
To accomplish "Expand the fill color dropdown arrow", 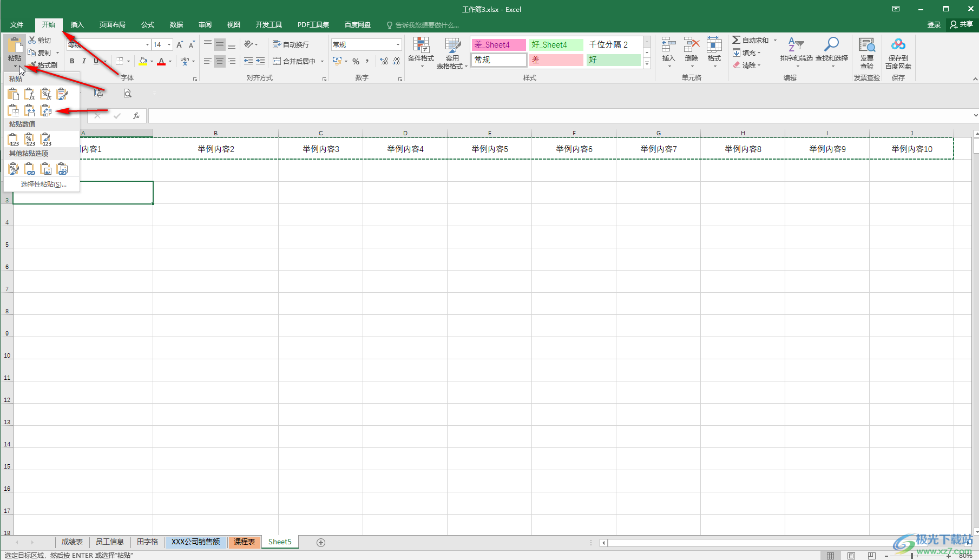I will coord(152,61).
